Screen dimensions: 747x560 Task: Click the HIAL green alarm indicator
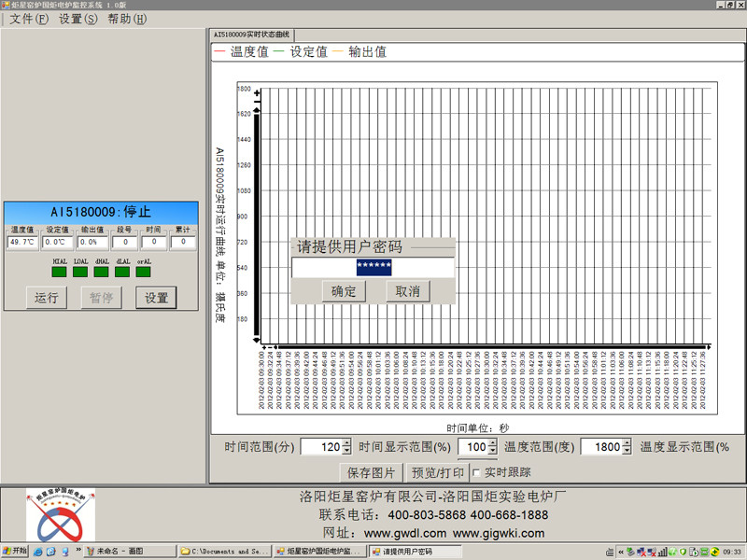point(59,273)
